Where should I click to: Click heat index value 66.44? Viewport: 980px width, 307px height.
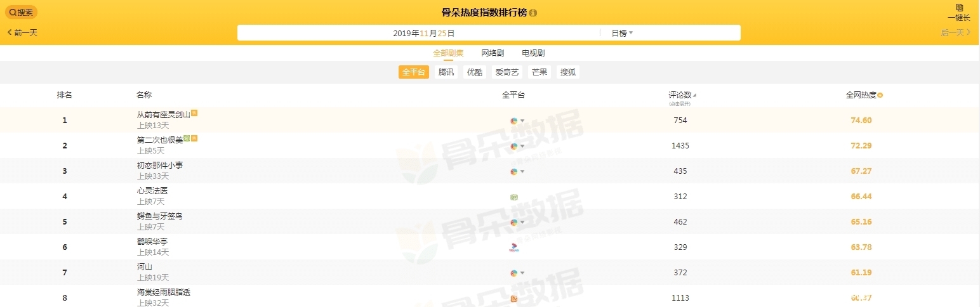click(861, 197)
